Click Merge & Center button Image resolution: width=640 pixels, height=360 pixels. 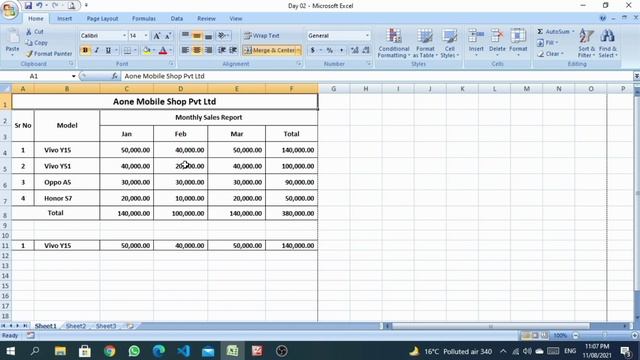[269, 50]
